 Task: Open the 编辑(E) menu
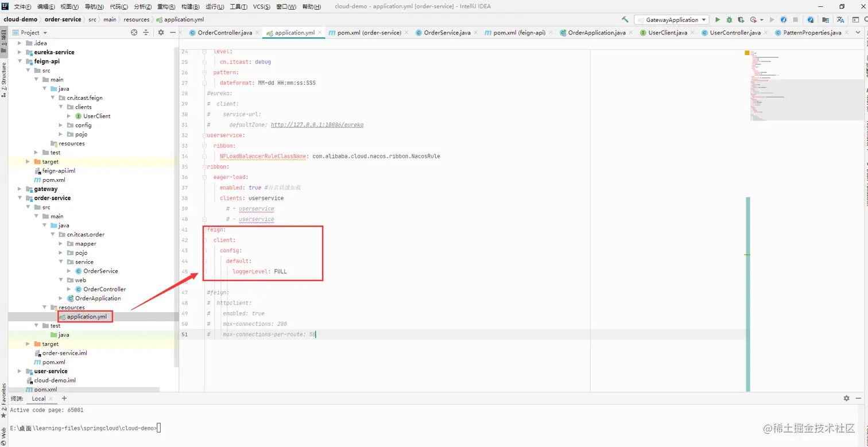46,6
